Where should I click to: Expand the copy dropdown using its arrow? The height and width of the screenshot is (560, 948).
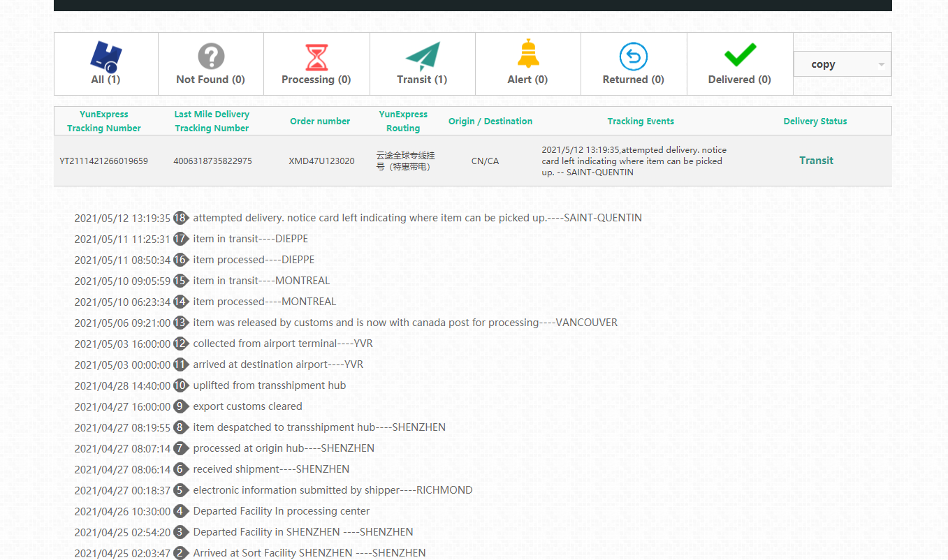(x=881, y=64)
